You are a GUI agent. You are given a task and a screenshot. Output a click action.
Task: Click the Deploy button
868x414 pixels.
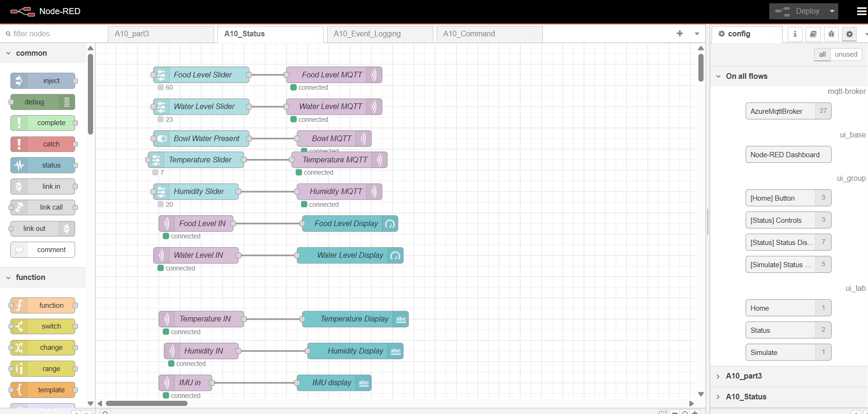point(799,11)
